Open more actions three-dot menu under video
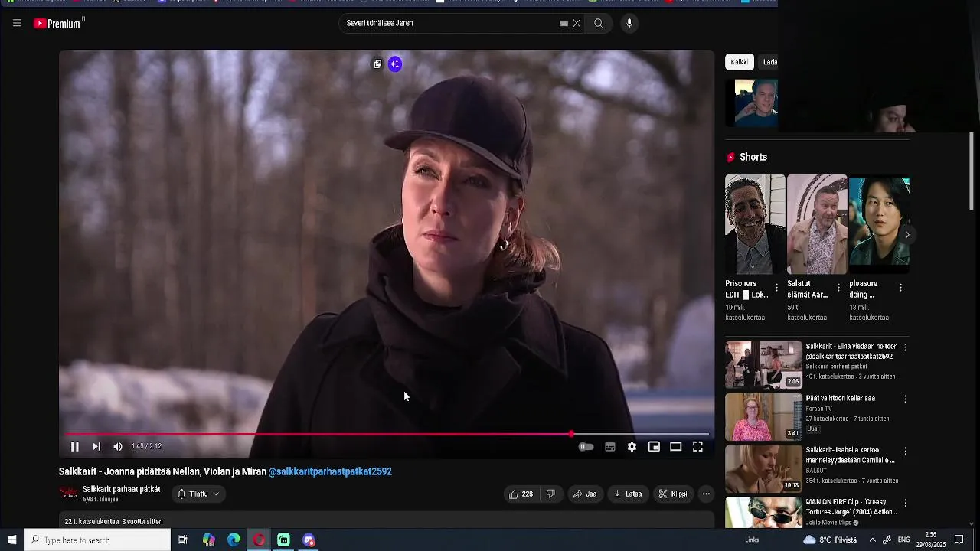Screen dimensions: 980x551 (706, 494)
